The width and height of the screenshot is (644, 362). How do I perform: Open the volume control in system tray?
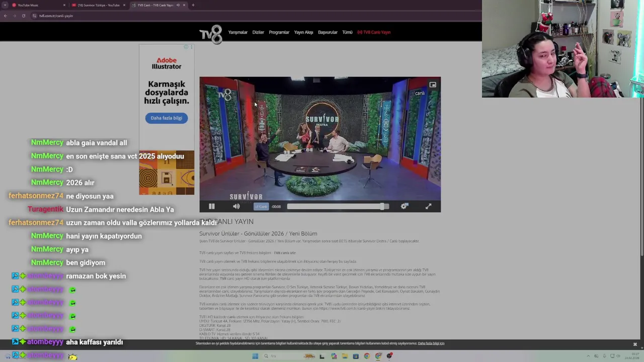pos(619,356)
